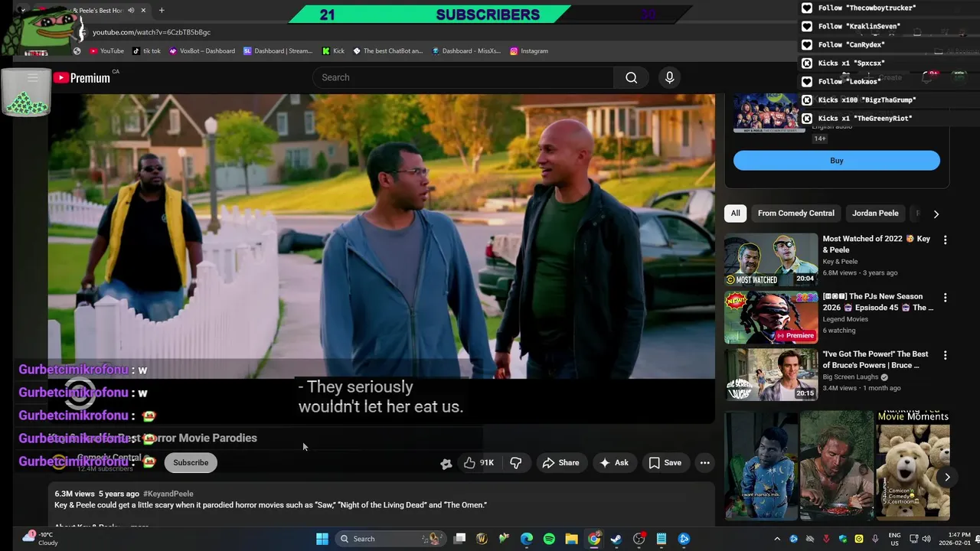Dislike the video
Viewport: 980px width, 551px height.
(516, 462)
